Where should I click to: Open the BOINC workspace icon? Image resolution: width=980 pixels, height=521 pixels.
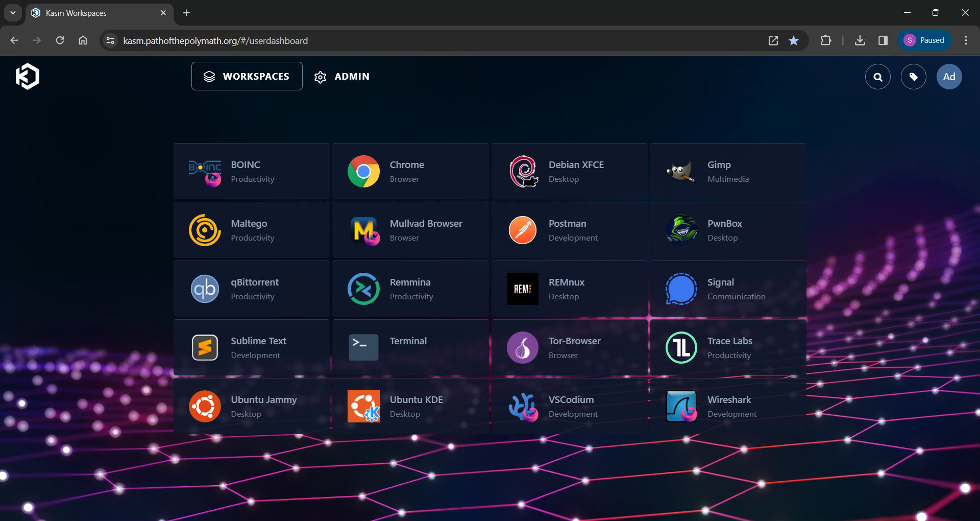click(205, 172)
